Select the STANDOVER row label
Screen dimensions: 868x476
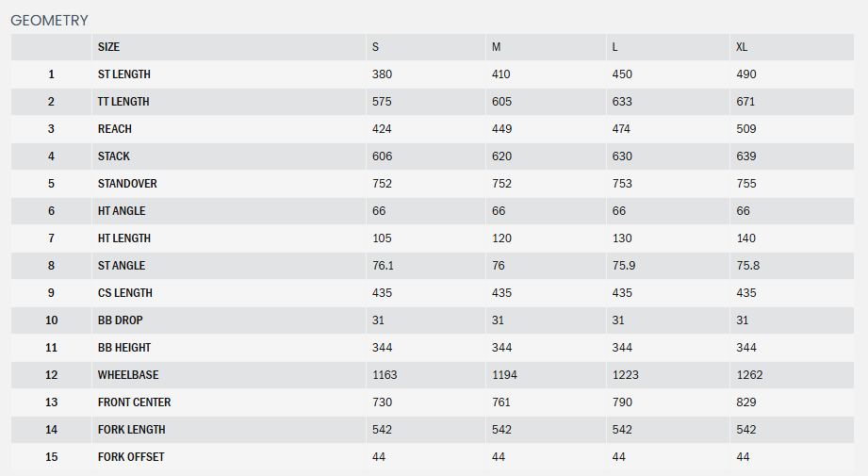click(x=127, y=184)
